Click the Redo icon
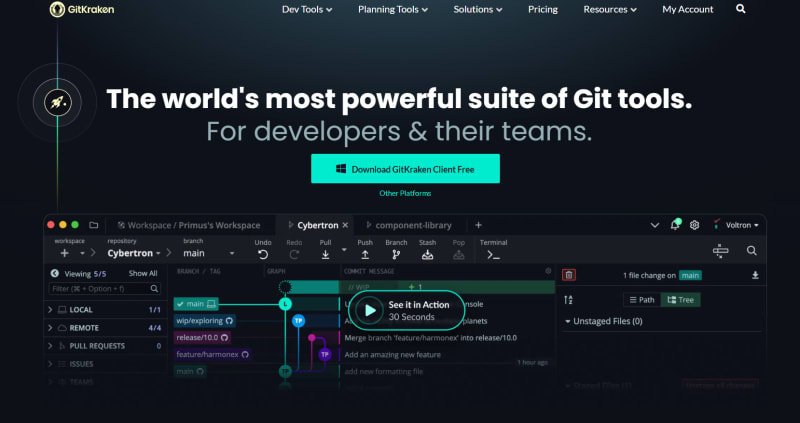The image size is (800, 423). tap(294, 255)
